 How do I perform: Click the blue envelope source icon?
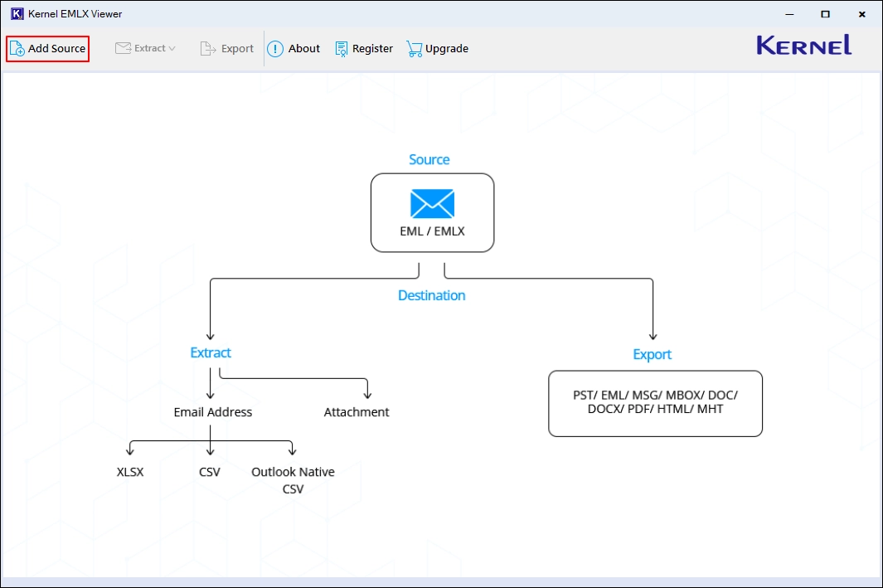(x=432, y=203)
